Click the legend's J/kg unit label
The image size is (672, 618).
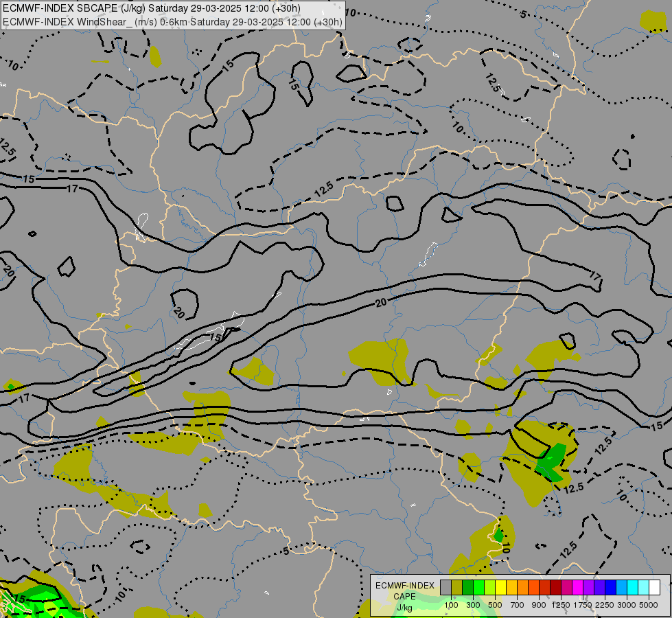(x=404, y=608)
